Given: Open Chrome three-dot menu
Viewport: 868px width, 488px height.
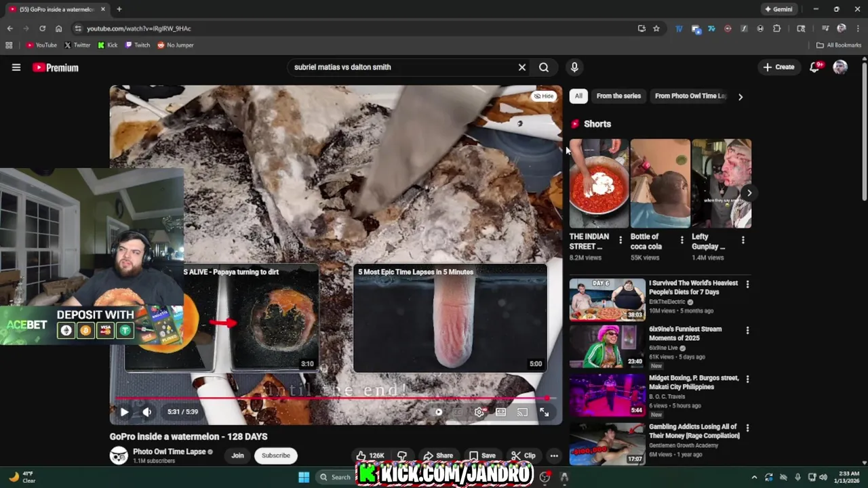Looking at the screenshot, I should coord(858,28).
